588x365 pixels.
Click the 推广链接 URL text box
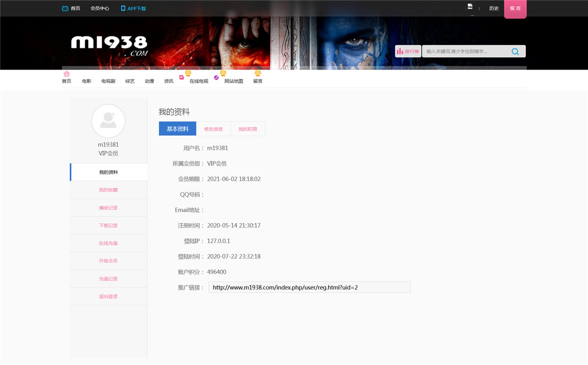click(309, 287)
